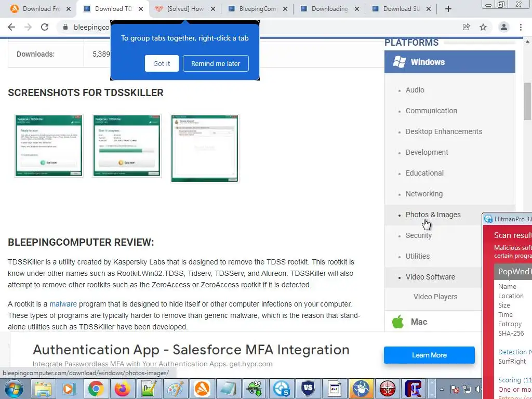Switch to the 'BleepingCom' tab
Image resolution: width=532 pixels, height=399 pixels.
(258, 9)
